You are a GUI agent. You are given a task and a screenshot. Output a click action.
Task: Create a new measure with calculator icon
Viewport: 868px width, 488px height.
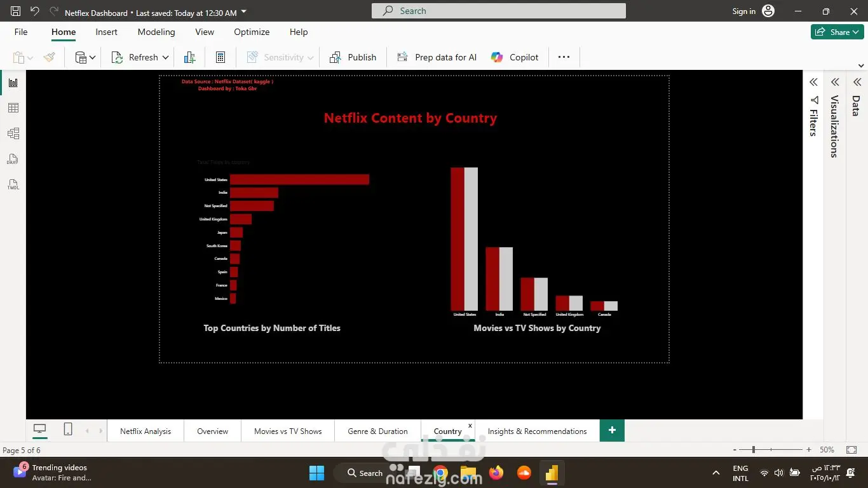(x=220, y=57)
